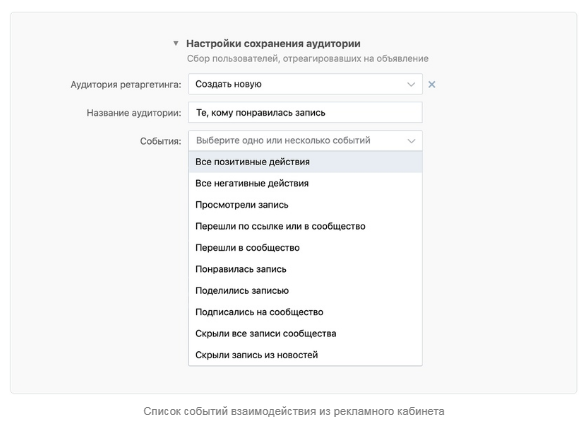Pick Скрыли все записи сообщества option
The height and width of the screenshot is (424, 587).
pyautogui.click(x=305, y=333)
